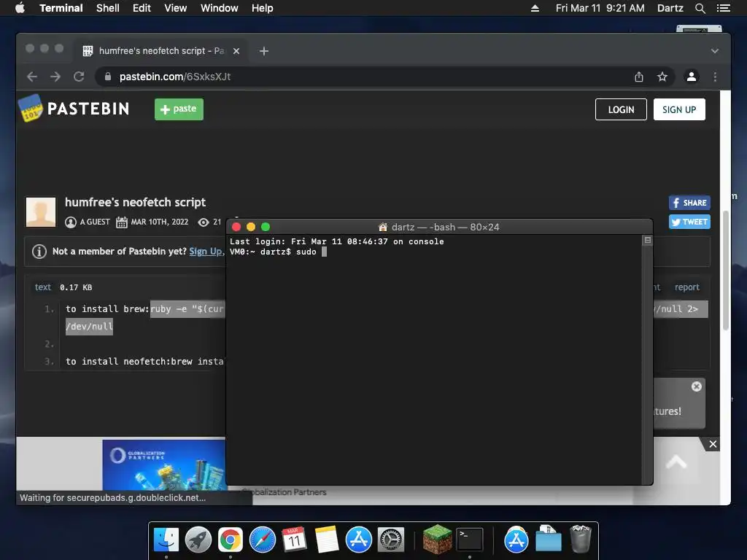Image resolution: width=747 pixels, height=560 pixels.
Task: Click the Terminal title bar home icon
Action: tap(382, 227)
